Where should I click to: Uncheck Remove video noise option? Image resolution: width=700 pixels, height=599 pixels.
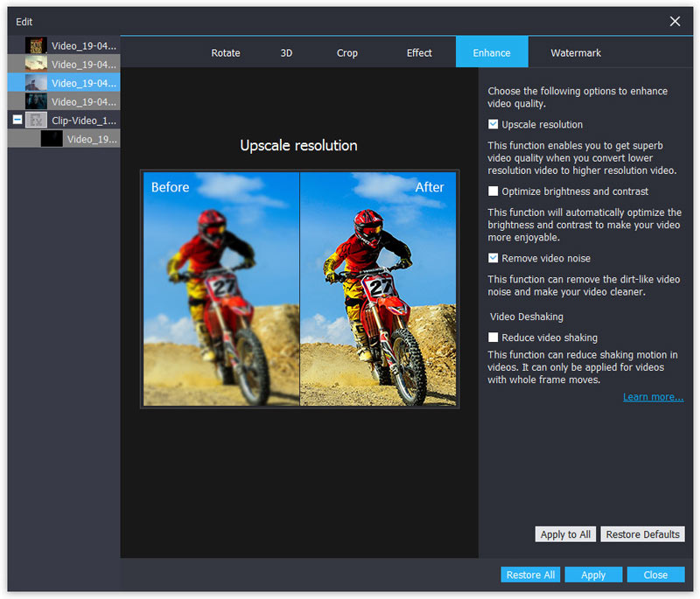(493, 259)
